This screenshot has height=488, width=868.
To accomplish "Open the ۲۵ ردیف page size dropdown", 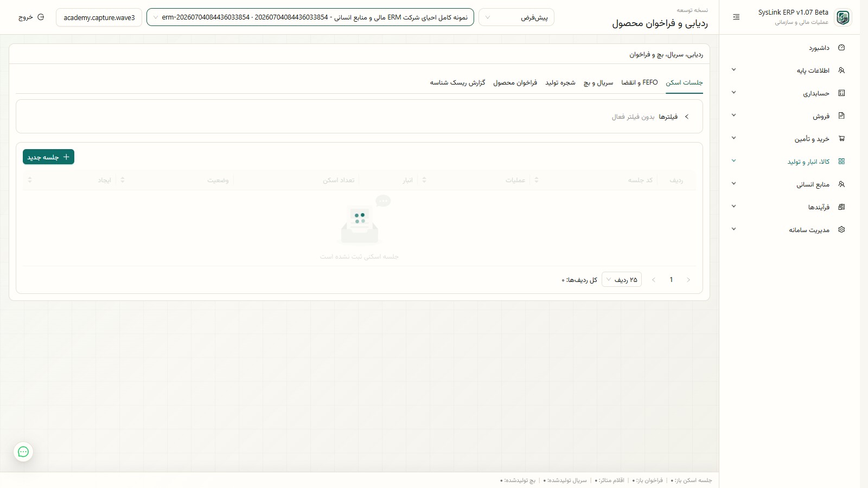I will pos(622,280).
